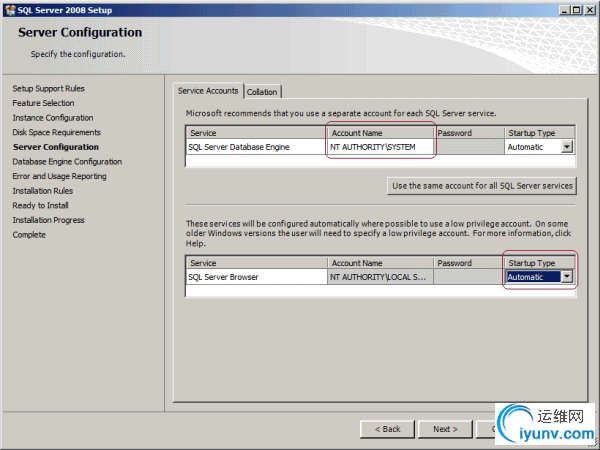
Task: Open Startup Type dropdown for Database Engine
Action: tap(567, 147)
